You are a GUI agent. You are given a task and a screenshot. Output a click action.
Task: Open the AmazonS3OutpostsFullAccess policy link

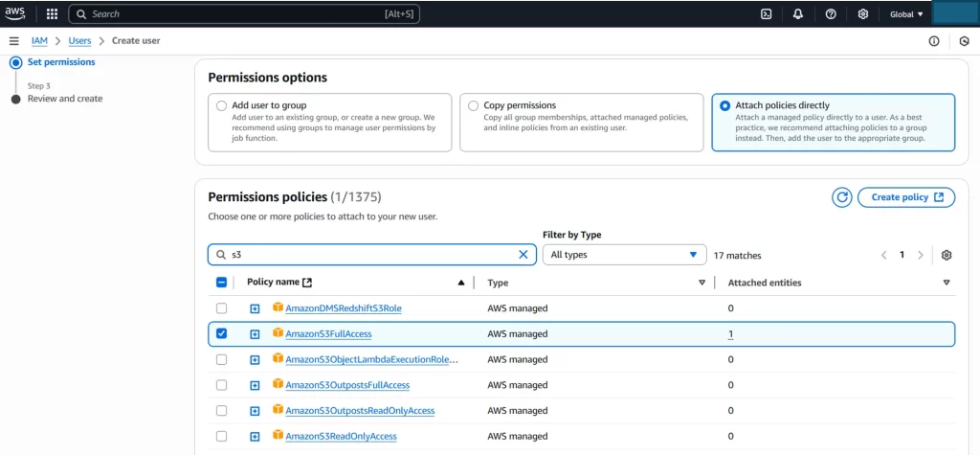(x=347, y=385)
